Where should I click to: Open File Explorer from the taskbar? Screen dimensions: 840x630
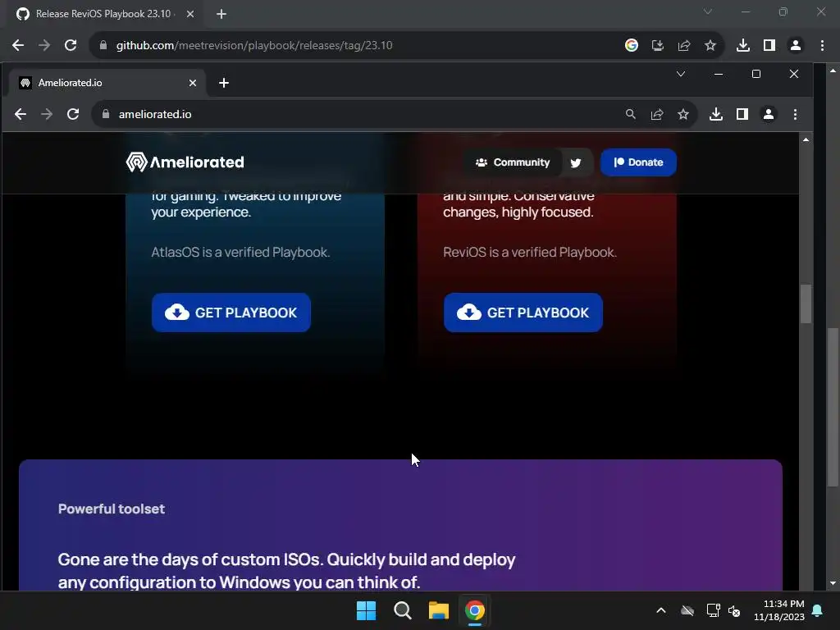(x=438, y=610)
